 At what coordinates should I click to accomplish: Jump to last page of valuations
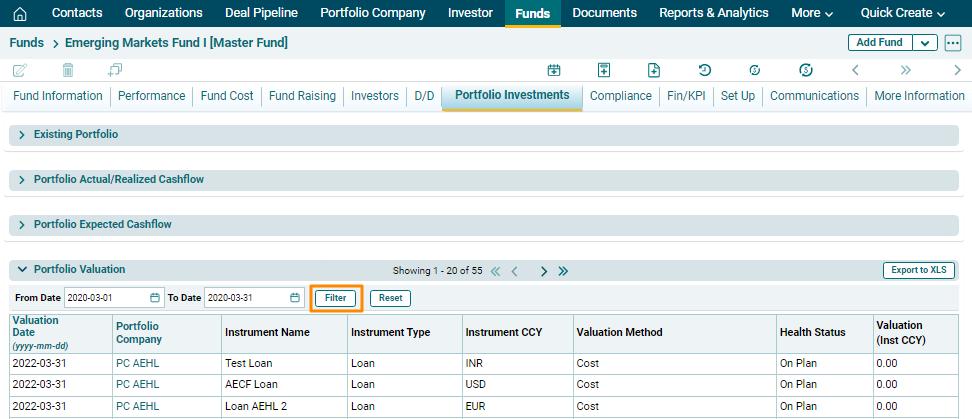pos(563,271)
